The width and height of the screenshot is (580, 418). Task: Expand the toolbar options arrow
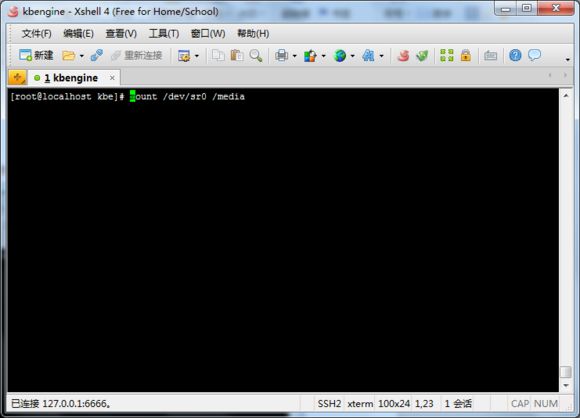tap(567, 59)
